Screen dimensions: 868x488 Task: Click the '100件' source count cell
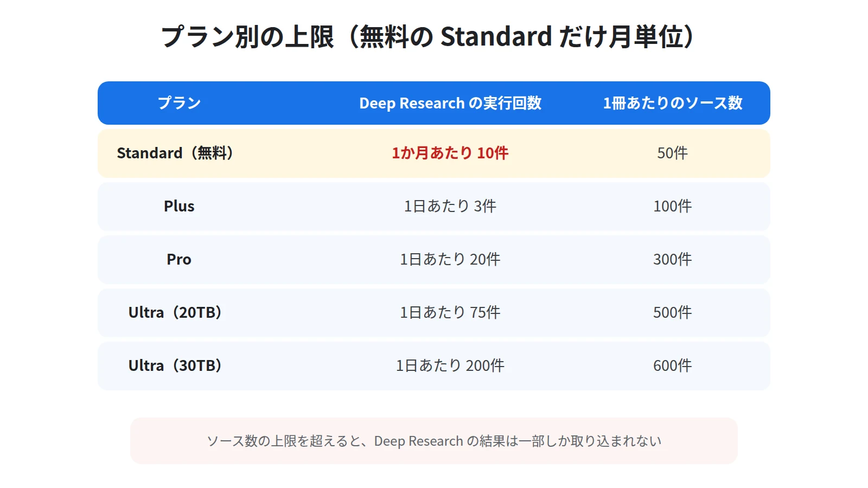click(673, 206)
